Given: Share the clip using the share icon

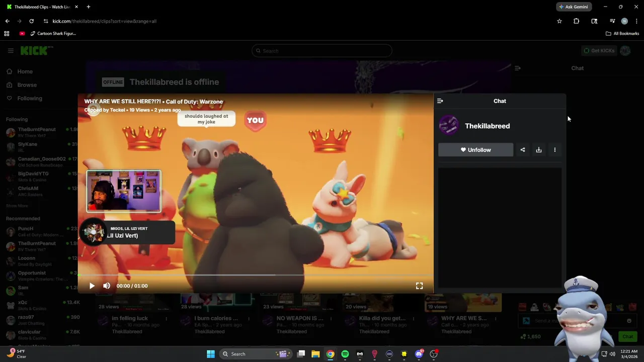Looking at the screenshot, I should (523, 150).
